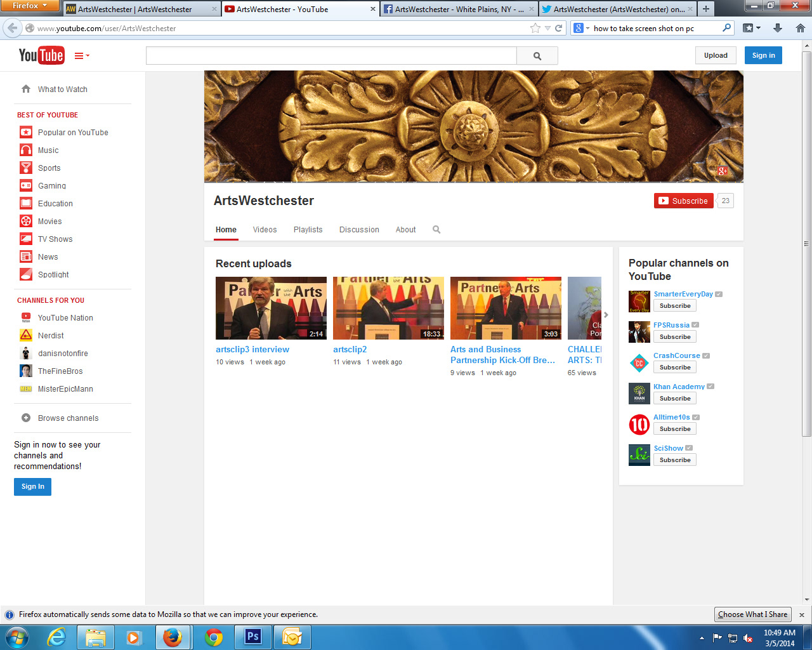This screenshot has height=650, width=812.
Task: Open MisterEpicMann channel
Action: click(x=65, y=389)
